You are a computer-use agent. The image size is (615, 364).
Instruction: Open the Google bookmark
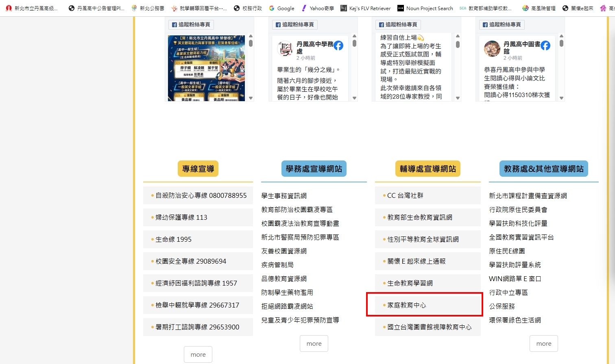[x=281, y=8]
